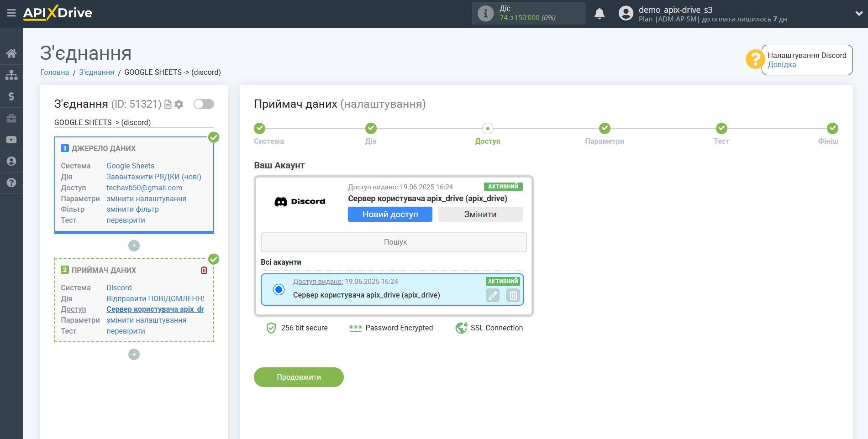868x439 pixels.
Task: Open the Discord receiver system link
Action: 119,288
